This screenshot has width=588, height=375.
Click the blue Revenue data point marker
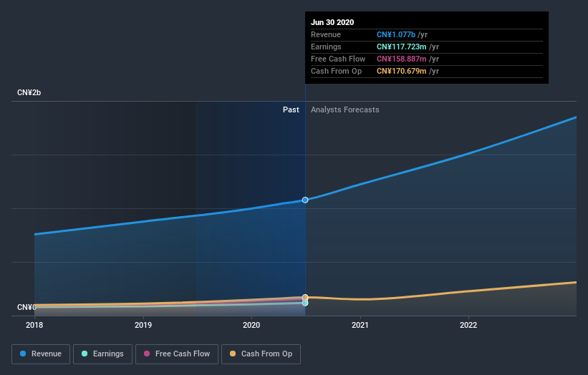[x=305, y=200]
